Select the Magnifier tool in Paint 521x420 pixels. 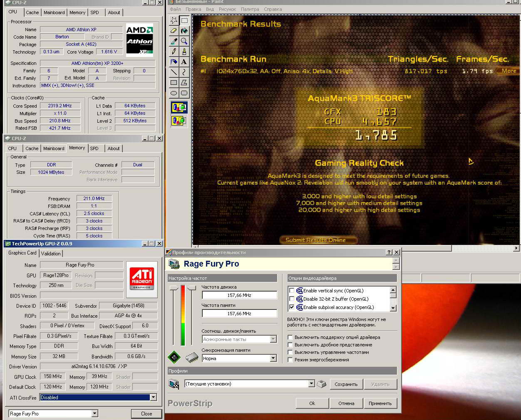coord(184,41)
